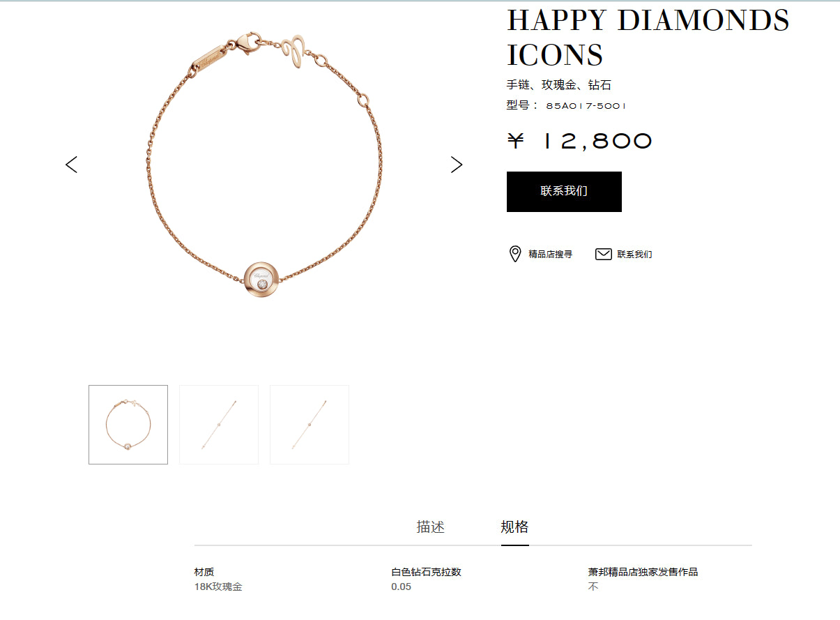Click the model number 85A017-5001
The width and height of the screenshot is (840, 620).
point(586,106)
